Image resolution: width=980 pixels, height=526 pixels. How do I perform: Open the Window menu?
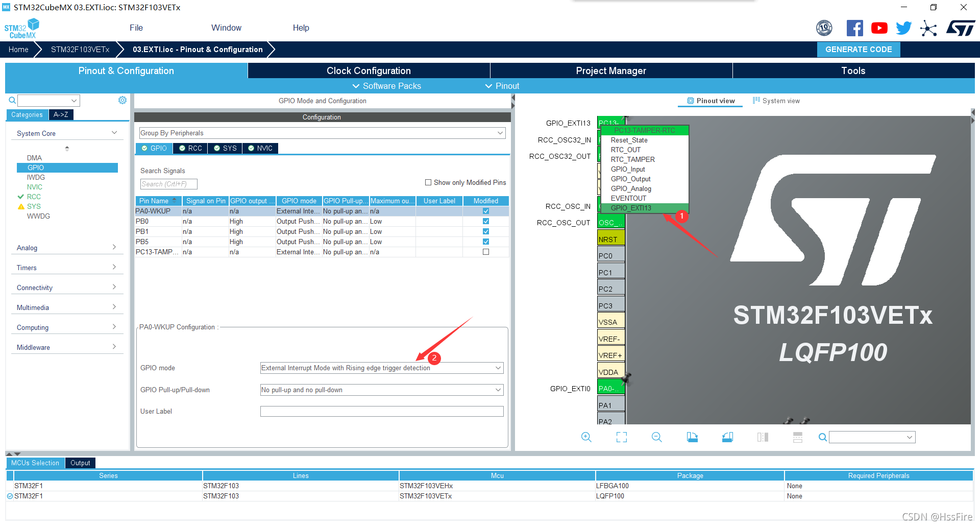[x=226, y=28]
